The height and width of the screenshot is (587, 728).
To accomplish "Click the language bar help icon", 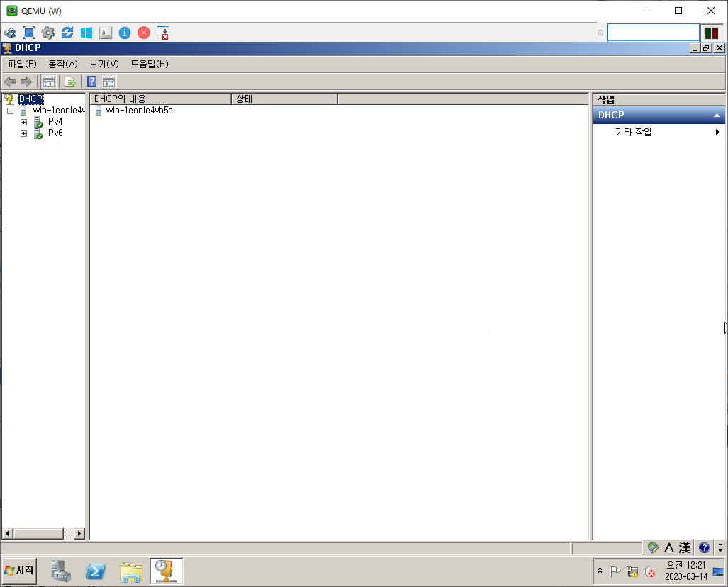I will click(x=705, y=547).
